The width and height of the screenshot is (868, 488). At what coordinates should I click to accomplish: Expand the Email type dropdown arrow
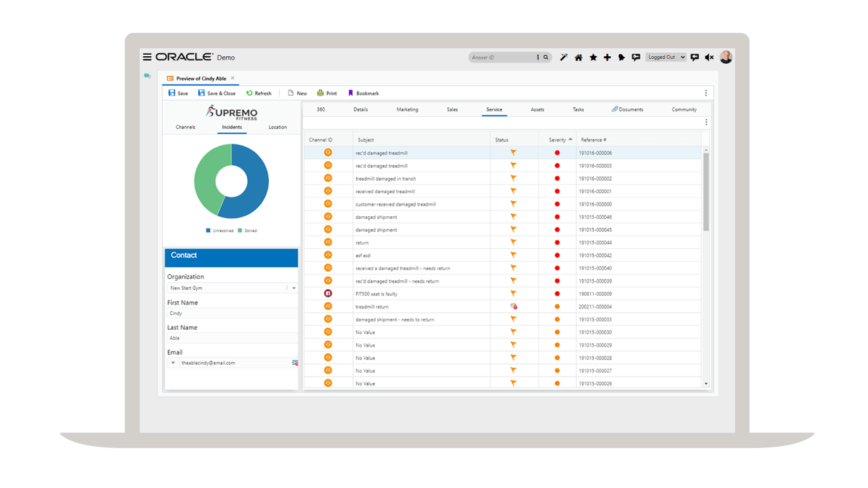(x=172, y=363)
